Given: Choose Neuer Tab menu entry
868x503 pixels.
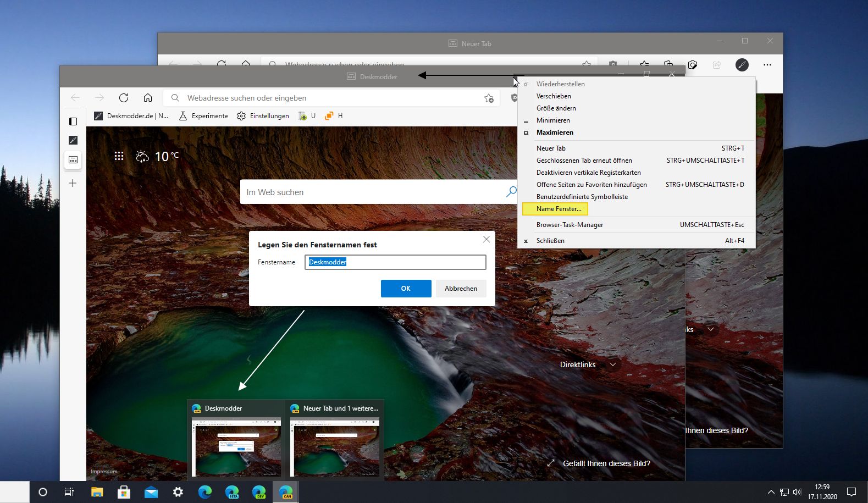Looking at the screenshot, I should [637, 148].
